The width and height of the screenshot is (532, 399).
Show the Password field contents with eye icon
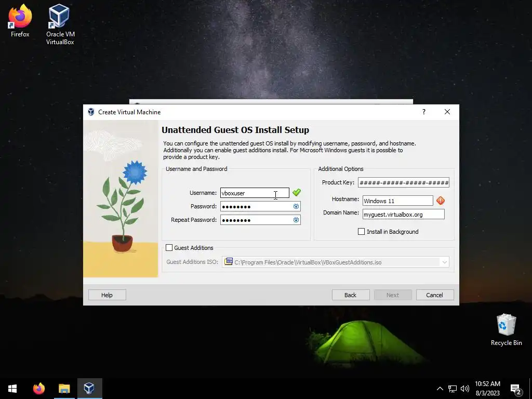tap(296, 206)
